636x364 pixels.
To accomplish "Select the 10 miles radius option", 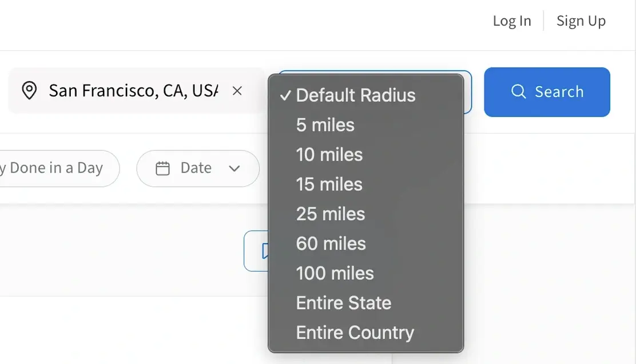I will (x=329, y=155).
